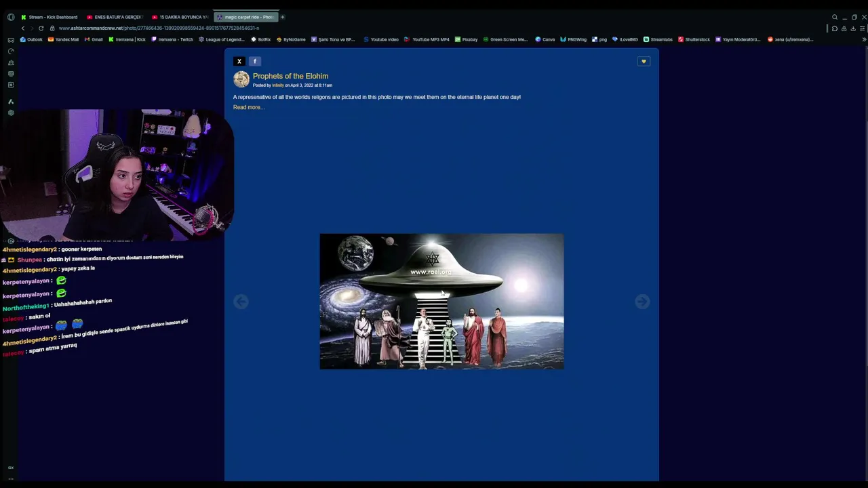Go back to previous page

point(23,28)
